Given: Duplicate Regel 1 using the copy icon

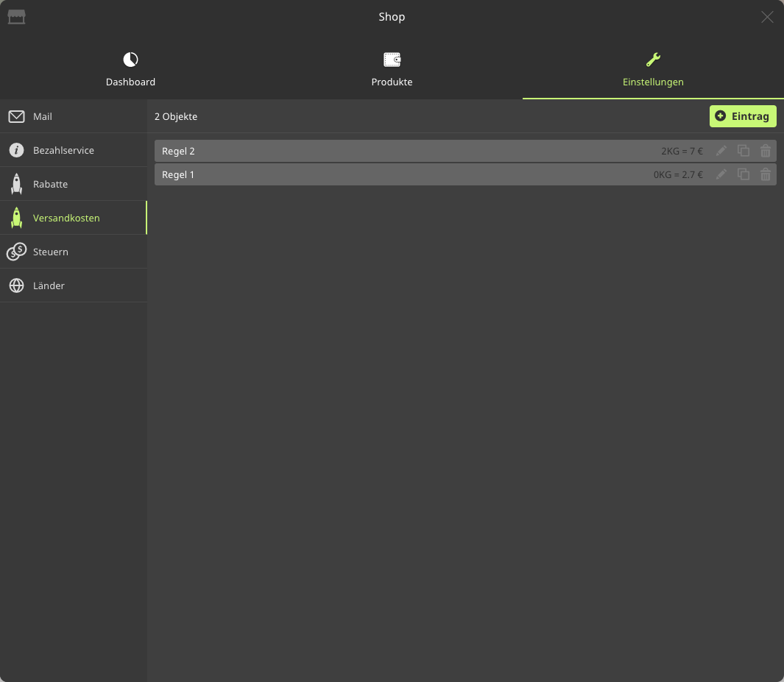Looking at the screenshot, I should [744, 174].
